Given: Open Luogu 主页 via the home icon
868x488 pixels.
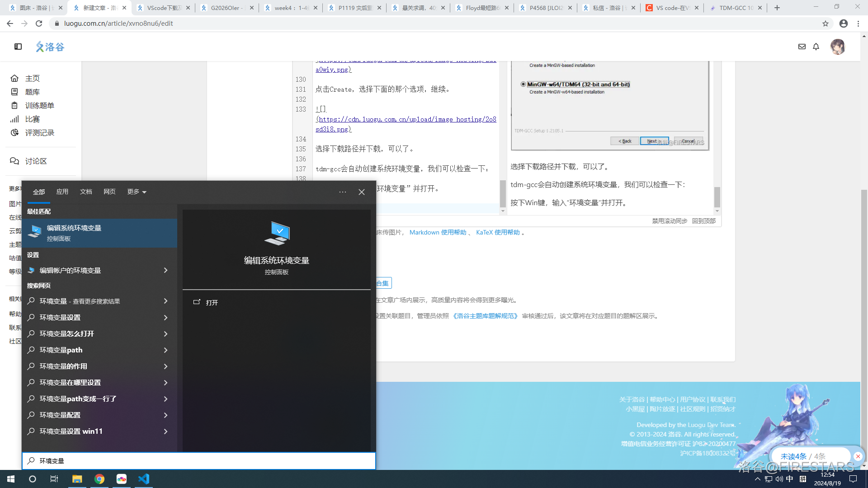Looking at the screenshot, I should pos(14,78).
